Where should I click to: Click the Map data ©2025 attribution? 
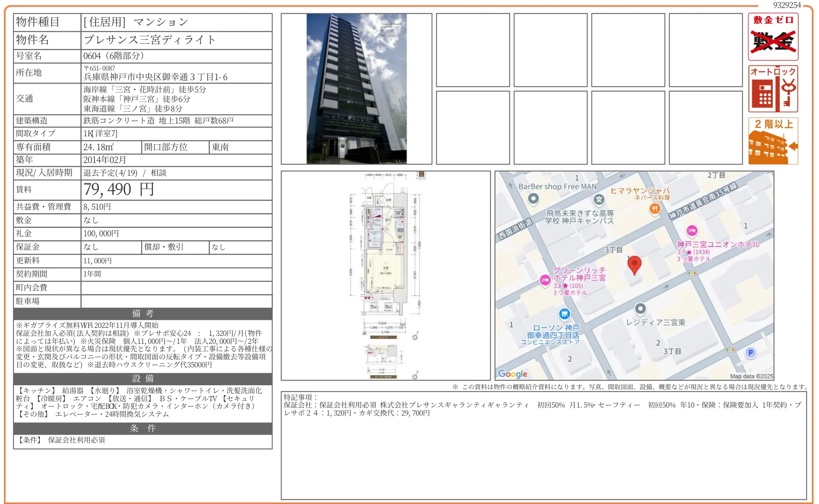click(x=751, y=376)
